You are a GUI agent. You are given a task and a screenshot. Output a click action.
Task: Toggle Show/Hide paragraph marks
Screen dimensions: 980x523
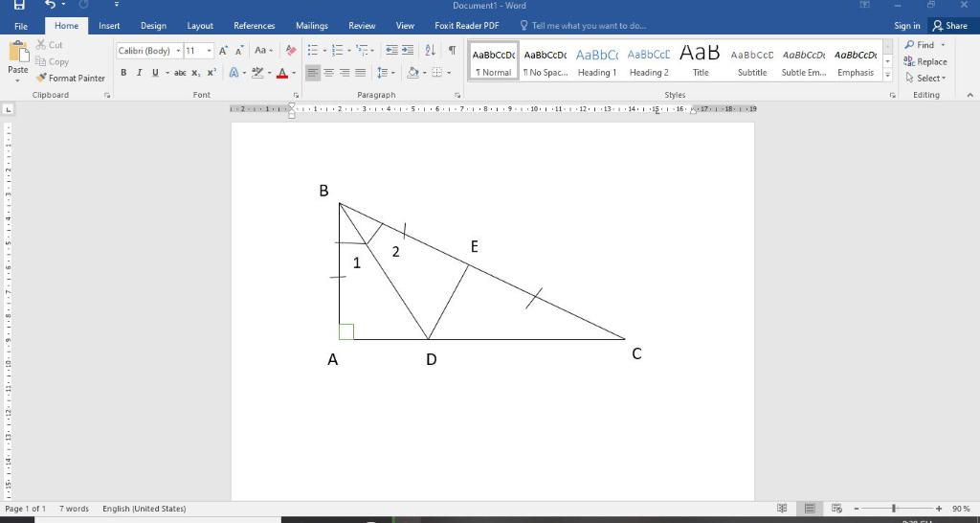452,51
